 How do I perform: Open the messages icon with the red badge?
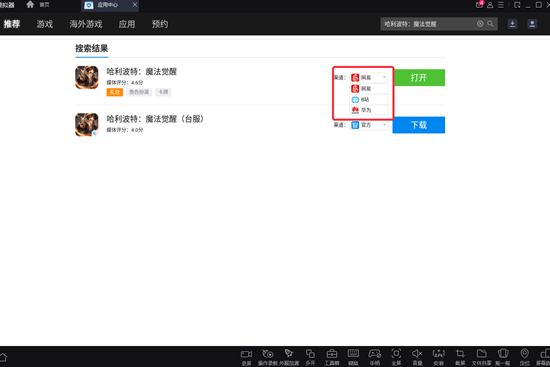tap(479, 5)
